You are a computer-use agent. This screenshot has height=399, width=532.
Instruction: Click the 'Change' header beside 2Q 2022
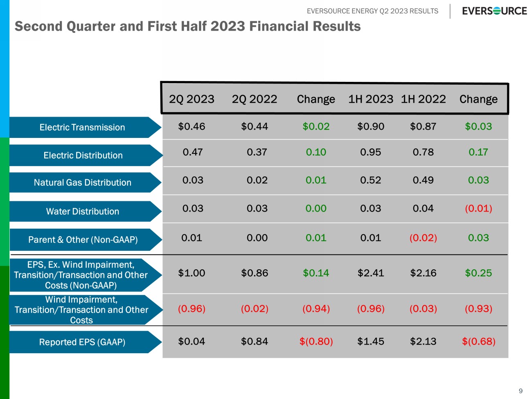point(316,99)
